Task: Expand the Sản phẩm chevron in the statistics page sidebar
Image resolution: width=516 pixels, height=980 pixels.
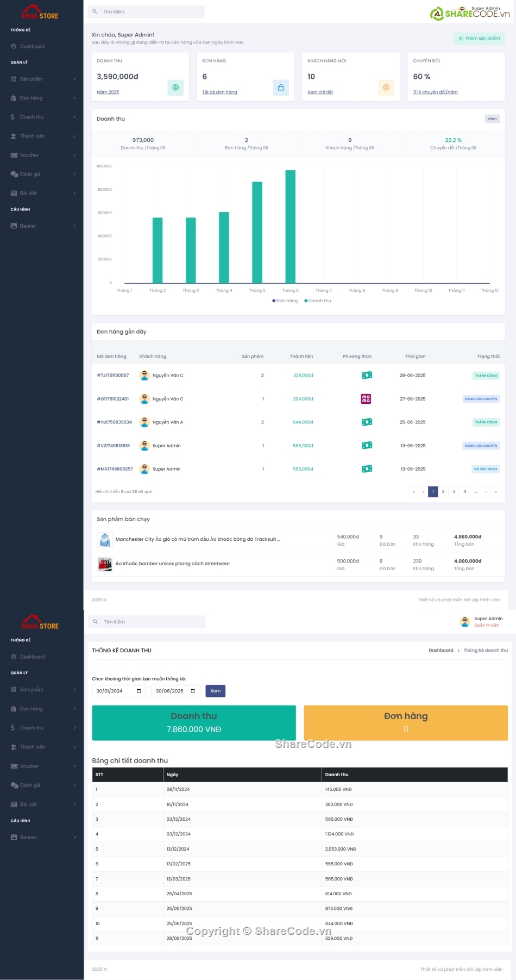Action: pyautogui.click(x=74, y=690)
